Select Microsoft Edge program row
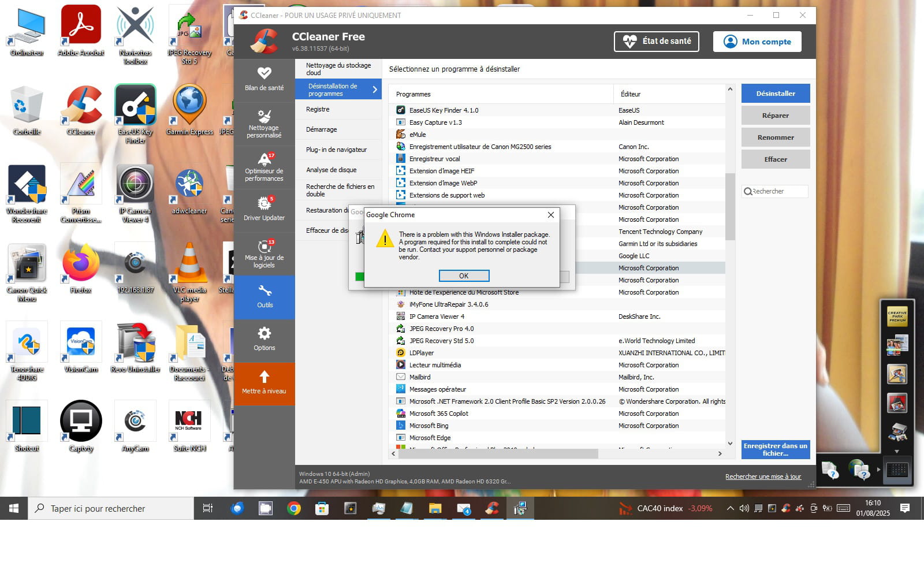Screen dimensions: 924x566 click(557, 438)
